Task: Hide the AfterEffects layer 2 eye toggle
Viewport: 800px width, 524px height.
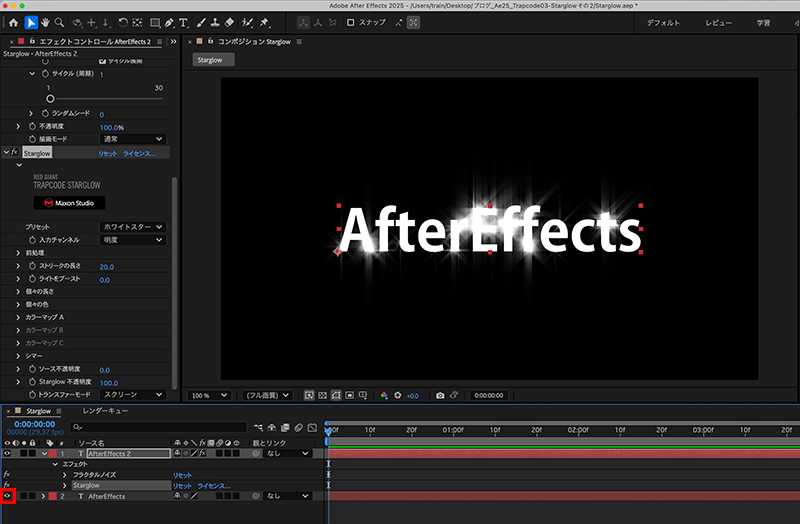Action: point(7,496)
